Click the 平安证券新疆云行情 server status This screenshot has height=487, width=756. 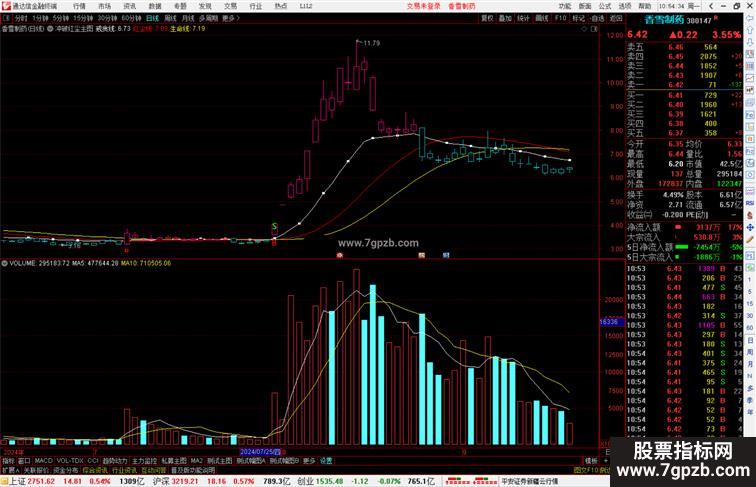point(529,481)
